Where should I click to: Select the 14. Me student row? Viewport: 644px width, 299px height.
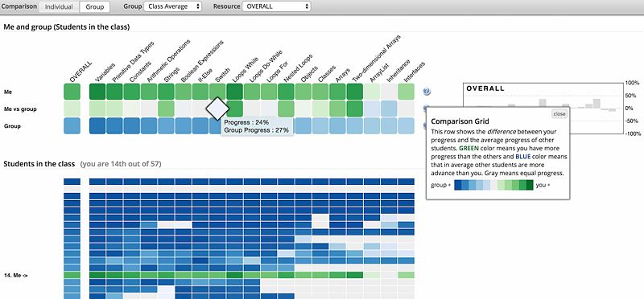[239, 275]
